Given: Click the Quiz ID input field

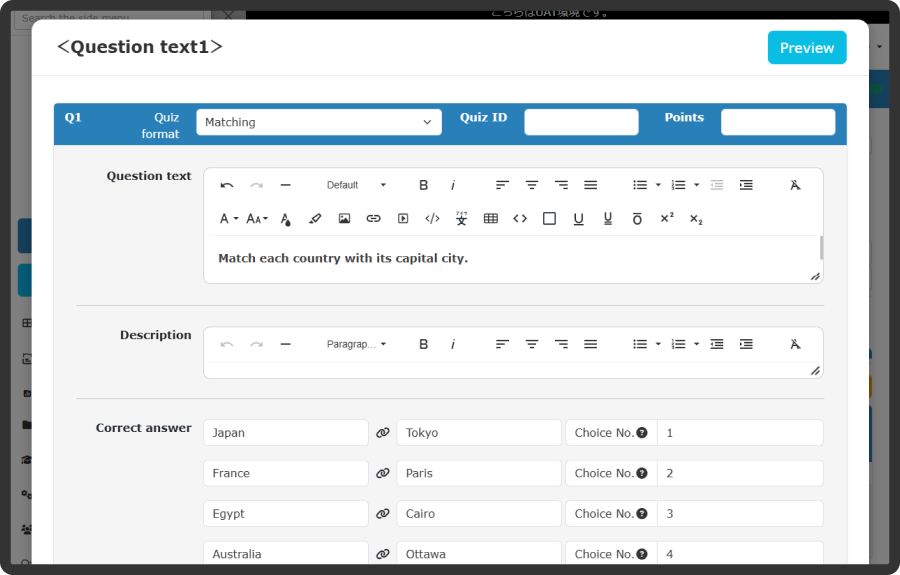Looking at the screenshot, I should click(581, 122).
